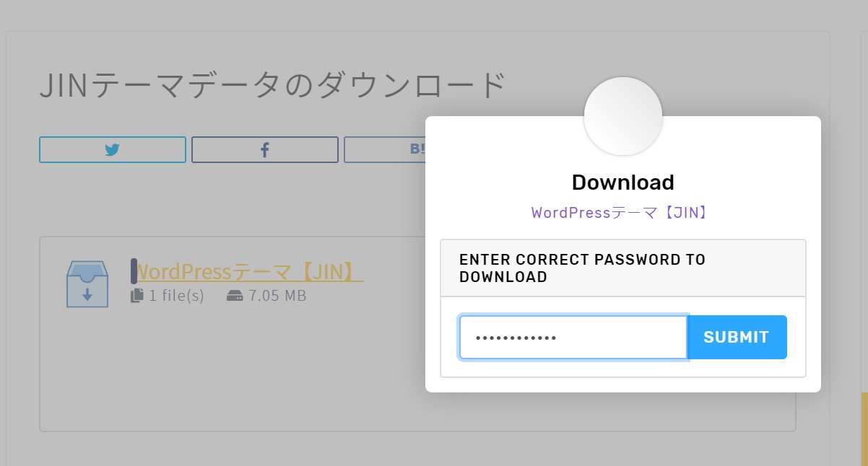The height and width of the screenshot is (466, 868).
Task: Click the 1 file(s) label
Action: click(x=177, y=296)
